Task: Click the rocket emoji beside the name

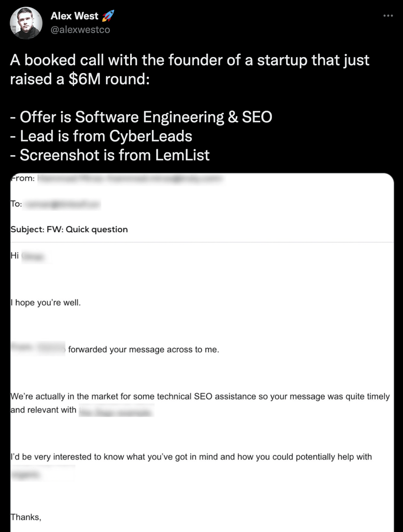Action: coord(108,16)
